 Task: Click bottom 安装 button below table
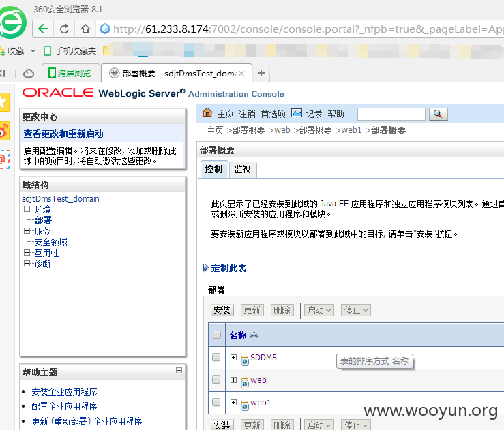[222, 425]
